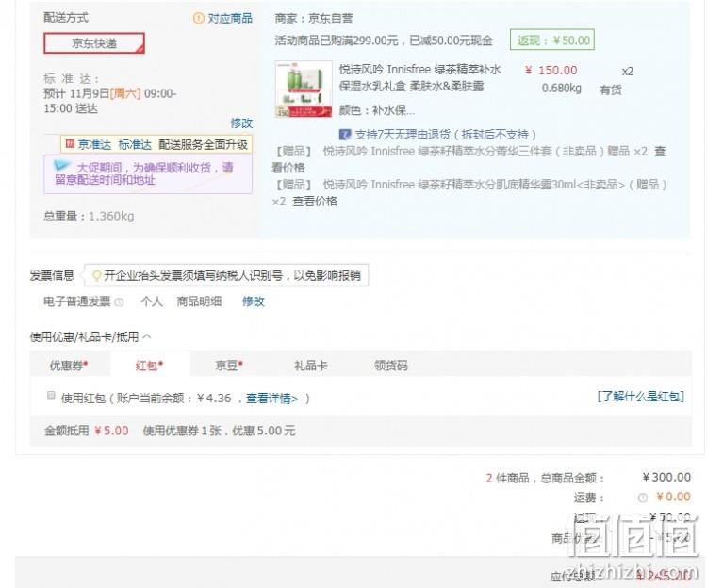707x588 pixels.
Task: Click the 标准达 link in upgrade notice
Action: tap(135, 144)
